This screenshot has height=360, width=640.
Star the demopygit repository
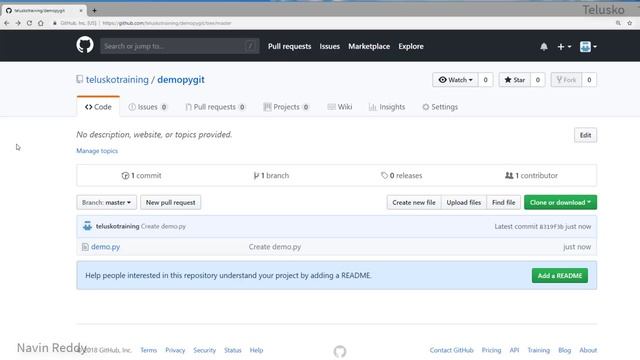(515, 80)
